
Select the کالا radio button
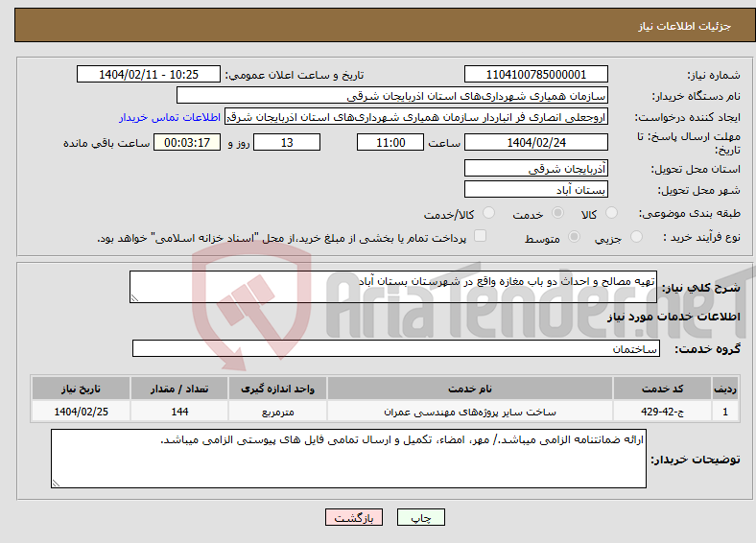pos(611,213)
